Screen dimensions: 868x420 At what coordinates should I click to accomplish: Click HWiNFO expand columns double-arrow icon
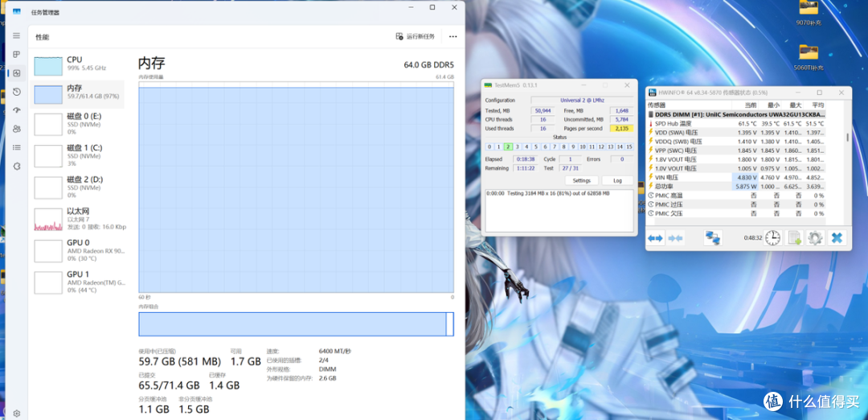point(656,238)
